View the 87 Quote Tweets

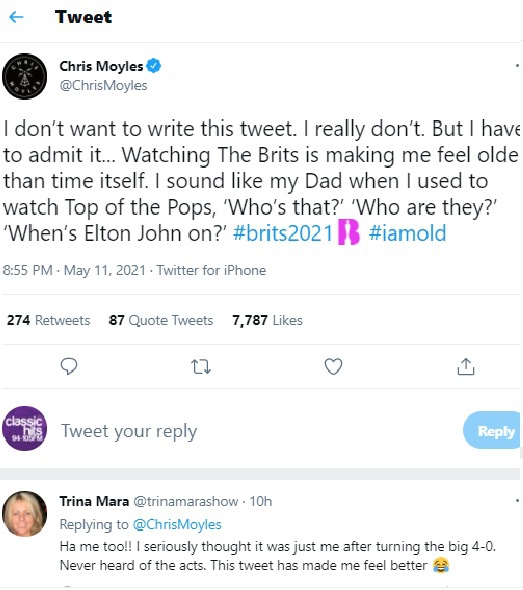coord(161,320)
